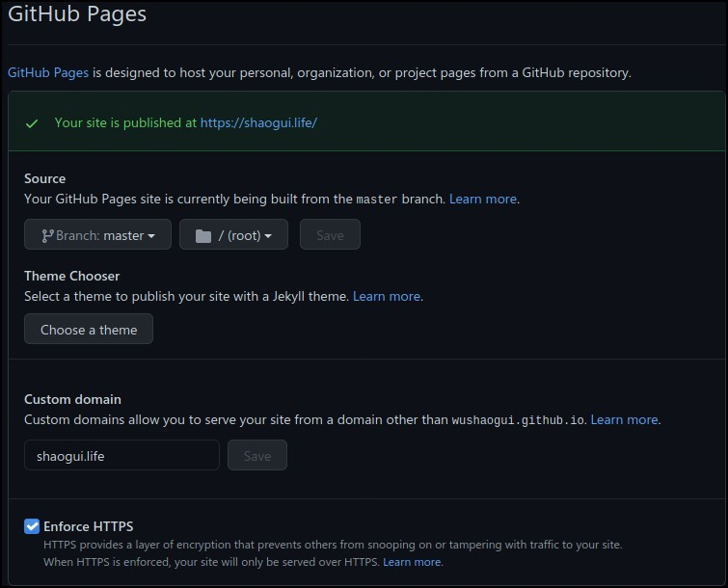Click the green checkmark published status icon
Image resolution: width=728 pixels, height=588 pixels.
click(x=32, y=123)
